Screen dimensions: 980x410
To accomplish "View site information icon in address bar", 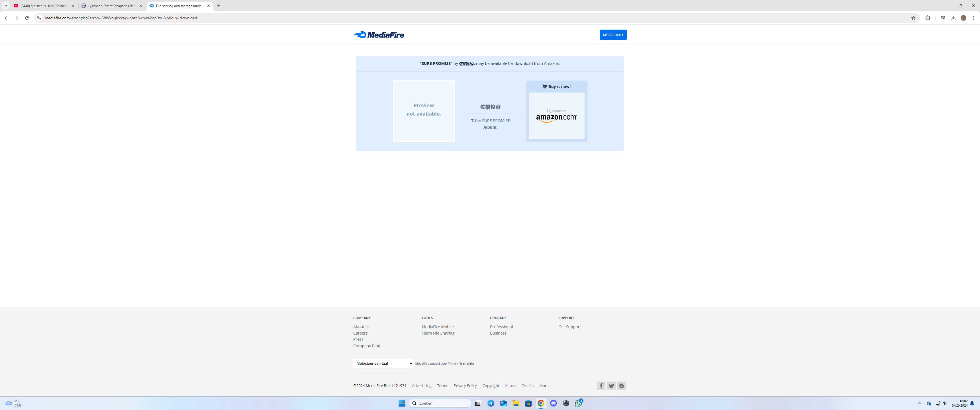I will [x=38, y=18].
